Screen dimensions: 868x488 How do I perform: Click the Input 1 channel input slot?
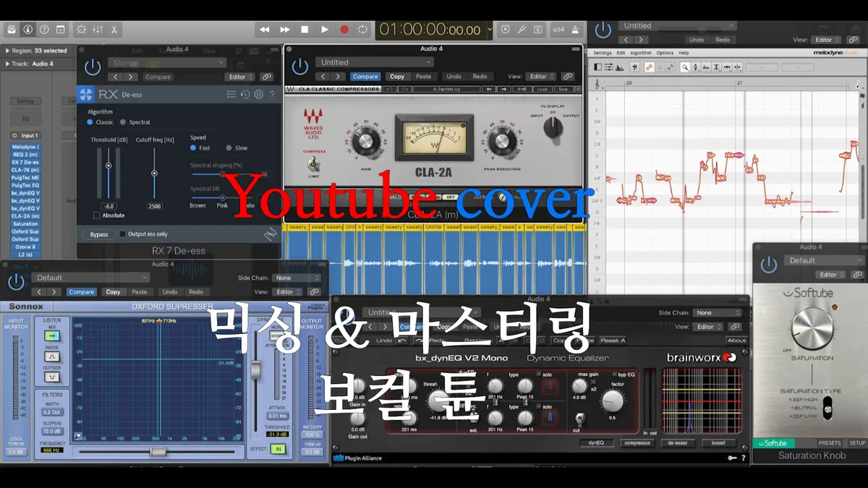point(25,135)
